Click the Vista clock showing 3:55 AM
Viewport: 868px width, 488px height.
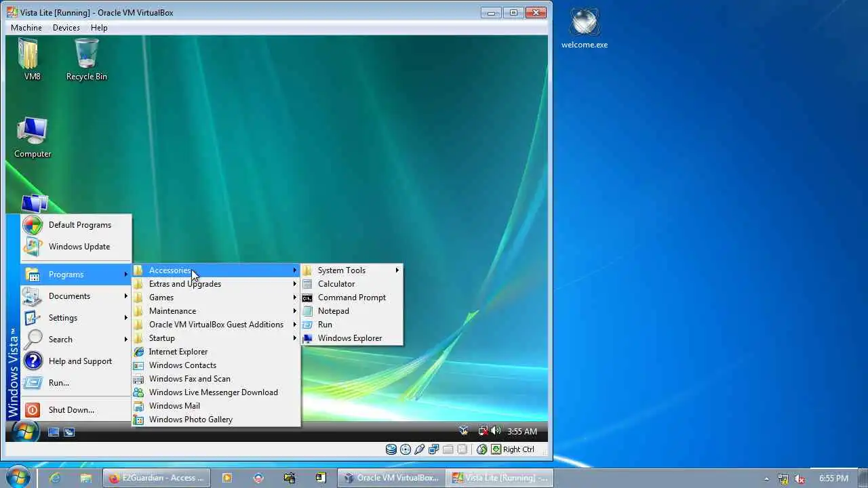click(x=522, y=432)
